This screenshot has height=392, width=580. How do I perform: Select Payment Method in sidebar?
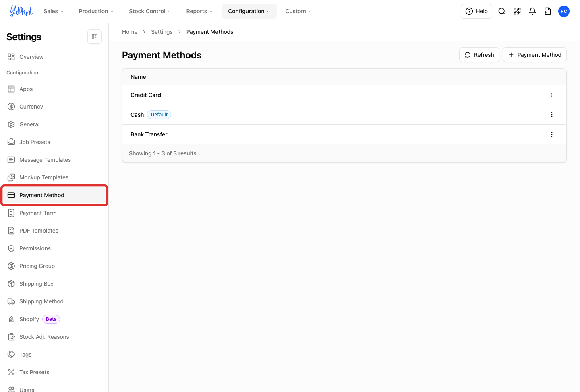click(54, 195)
